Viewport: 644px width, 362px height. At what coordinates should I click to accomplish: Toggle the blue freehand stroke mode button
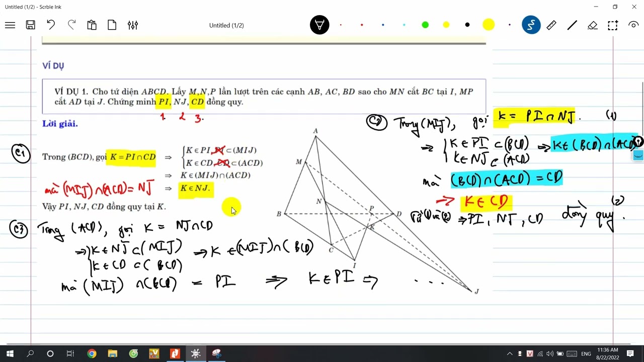coord(531,25)
